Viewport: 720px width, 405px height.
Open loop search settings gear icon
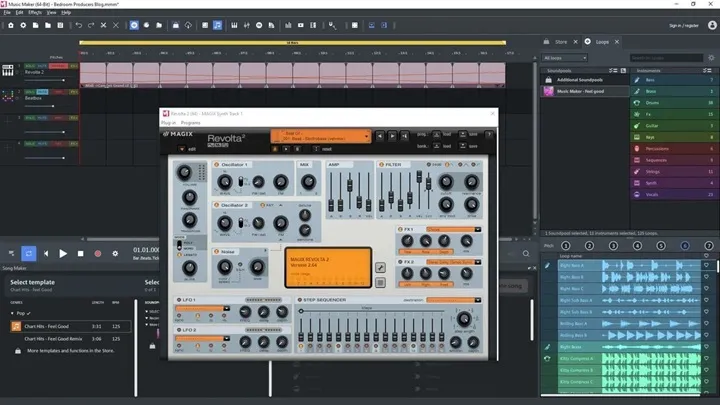[711, 59]
